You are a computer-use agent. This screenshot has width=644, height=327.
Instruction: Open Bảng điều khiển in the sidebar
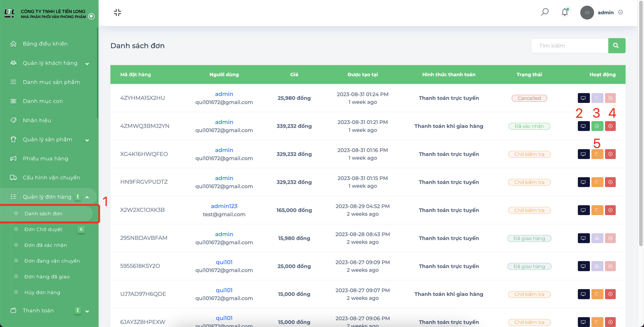(45, 44)
